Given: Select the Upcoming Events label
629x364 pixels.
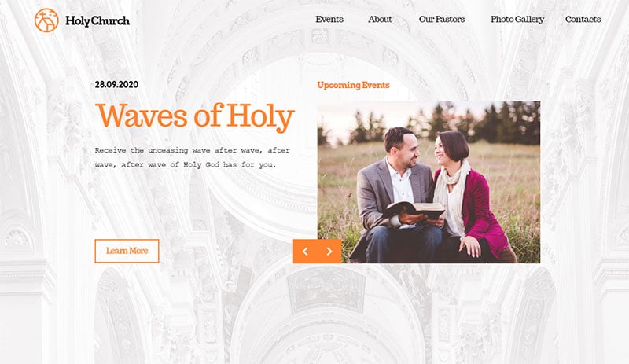Looking at the screenshot, I should [353, 85].
